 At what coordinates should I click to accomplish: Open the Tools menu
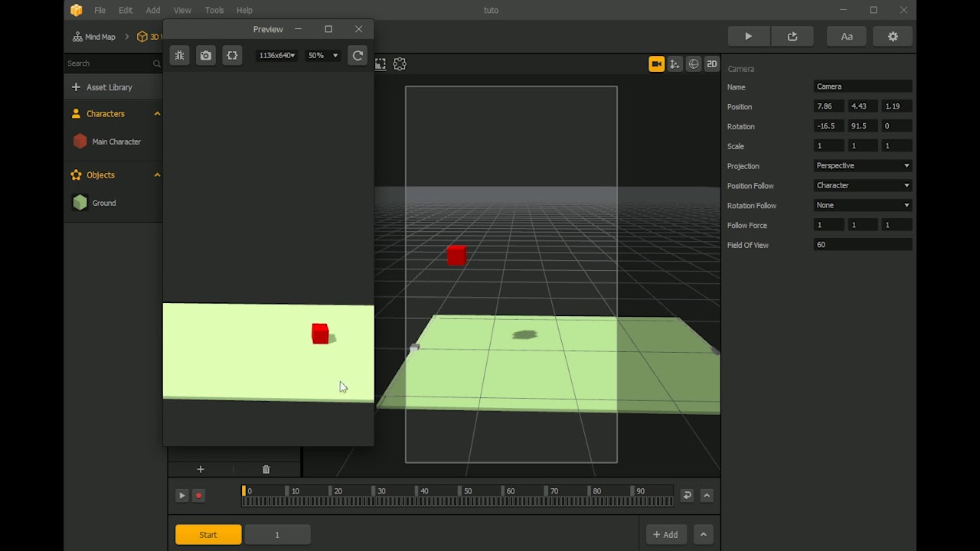click(x=214, y=10)
